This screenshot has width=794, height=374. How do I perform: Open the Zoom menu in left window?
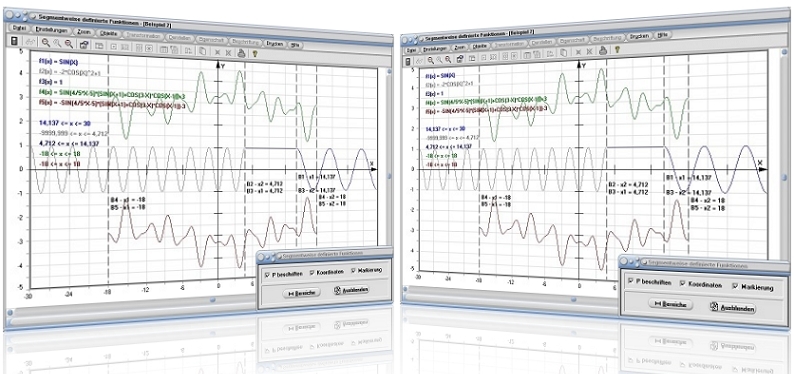(x=84, y=32)
